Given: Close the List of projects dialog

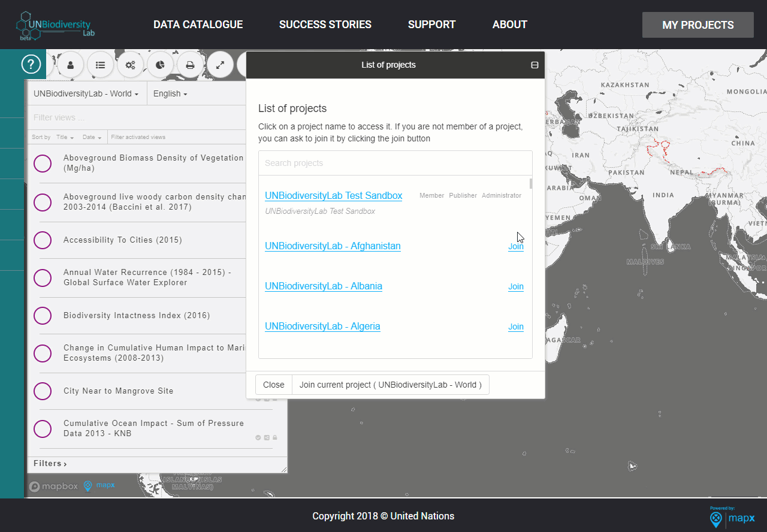Looking at the screenshot, I should (274, 385).
